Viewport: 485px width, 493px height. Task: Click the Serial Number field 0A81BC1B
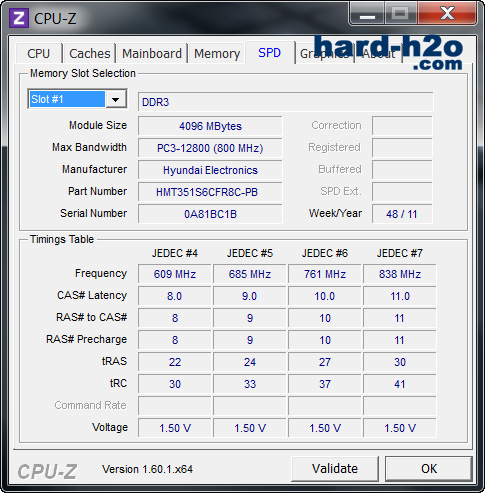pyautogui.click(x=210, y=214)
